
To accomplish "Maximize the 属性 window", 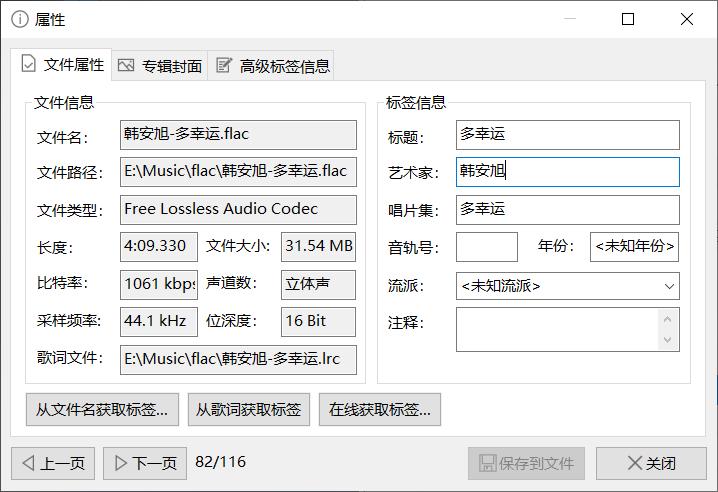I will pyautogui.click(x=628, y=19).
